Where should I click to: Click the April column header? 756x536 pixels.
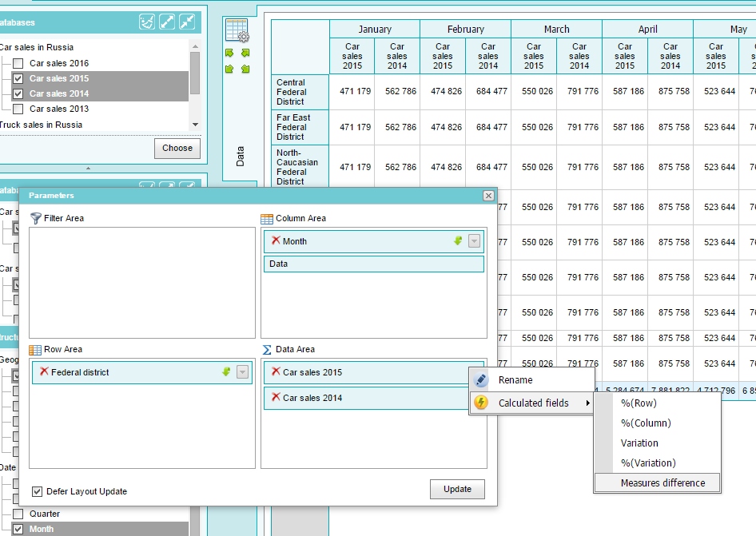(x=648, y=29)
